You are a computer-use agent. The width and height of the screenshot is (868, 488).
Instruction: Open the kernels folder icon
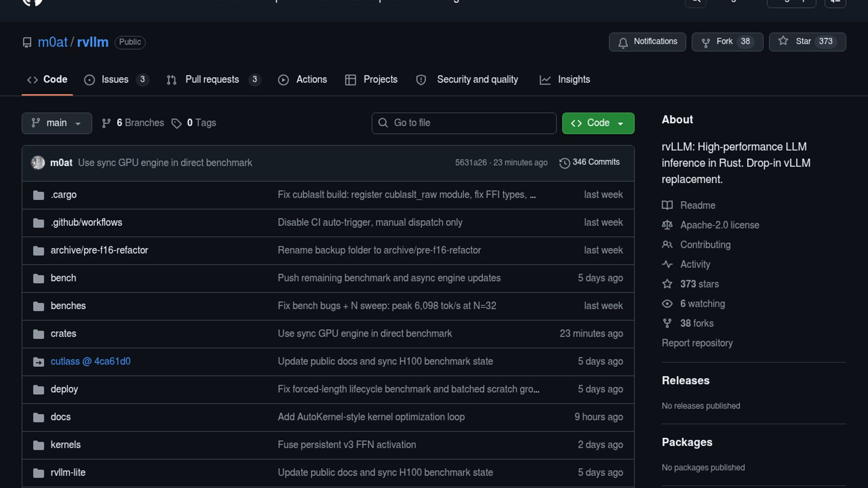click(x=38, y=445)
